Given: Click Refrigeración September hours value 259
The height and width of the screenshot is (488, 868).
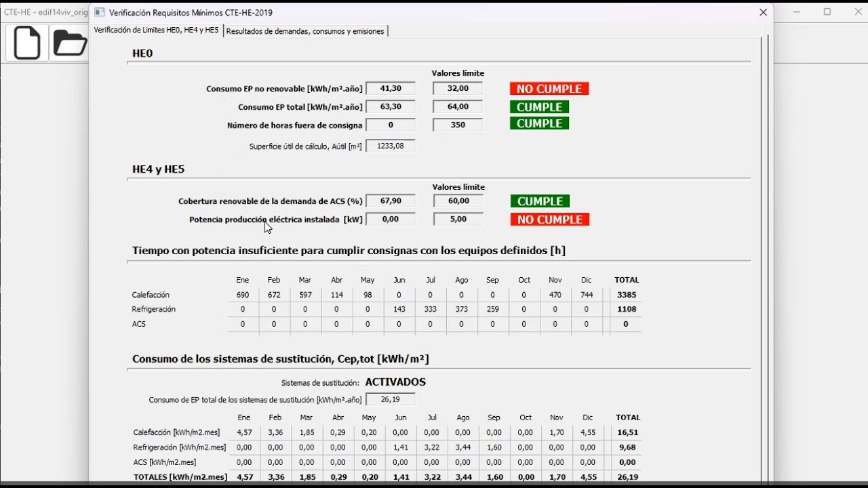Looking at the screenshot, I should tap(493, 309).
